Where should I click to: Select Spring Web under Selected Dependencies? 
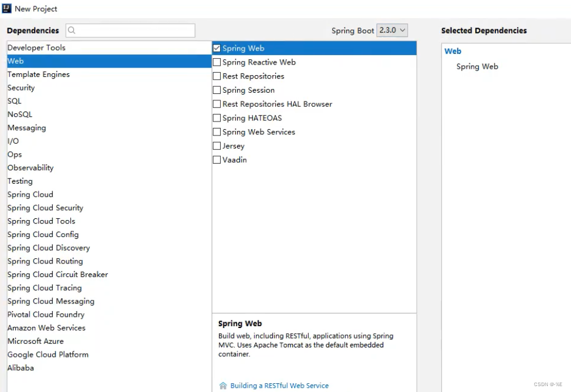click(x=477, y=67)
